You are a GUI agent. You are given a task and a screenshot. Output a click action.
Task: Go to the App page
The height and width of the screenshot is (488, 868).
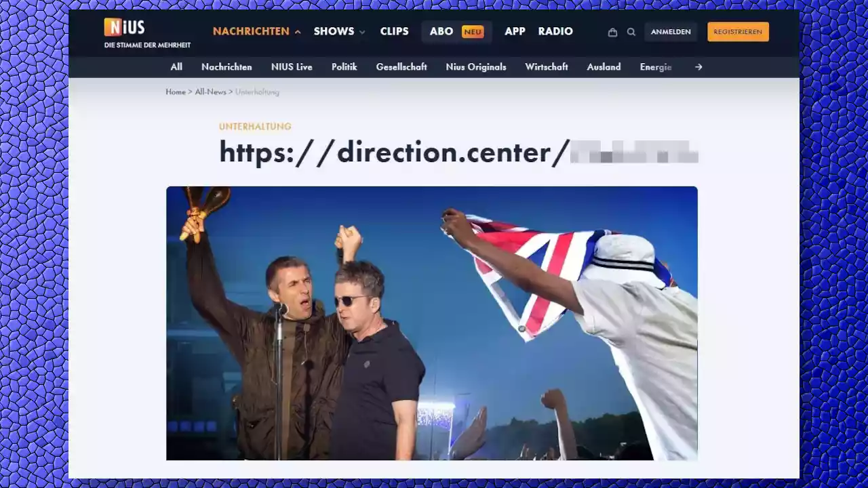click(515, 31)
